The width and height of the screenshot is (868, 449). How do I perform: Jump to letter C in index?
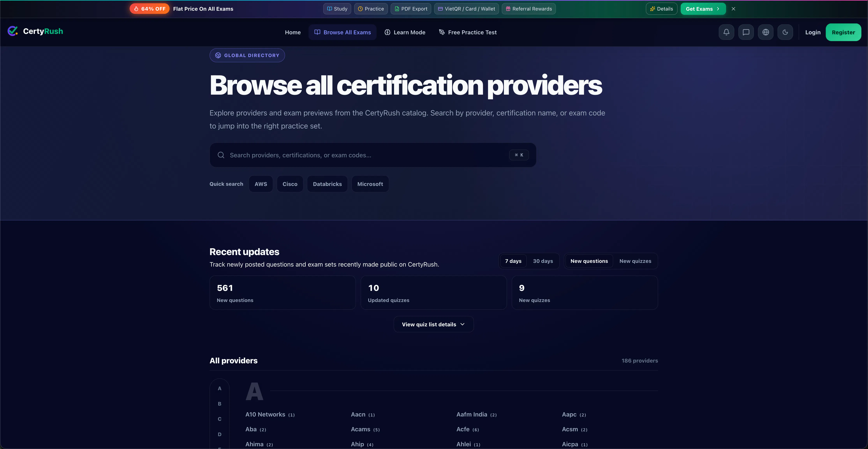click(x=220, y=419)
